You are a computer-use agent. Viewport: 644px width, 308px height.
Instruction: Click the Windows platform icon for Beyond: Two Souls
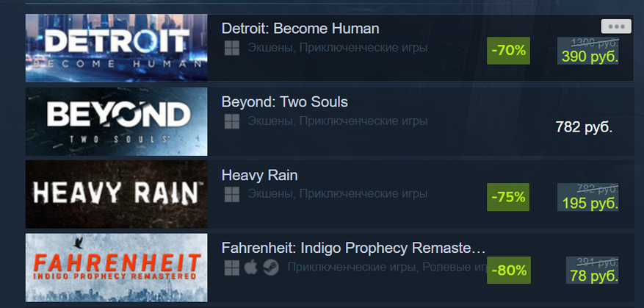point(231,121)
